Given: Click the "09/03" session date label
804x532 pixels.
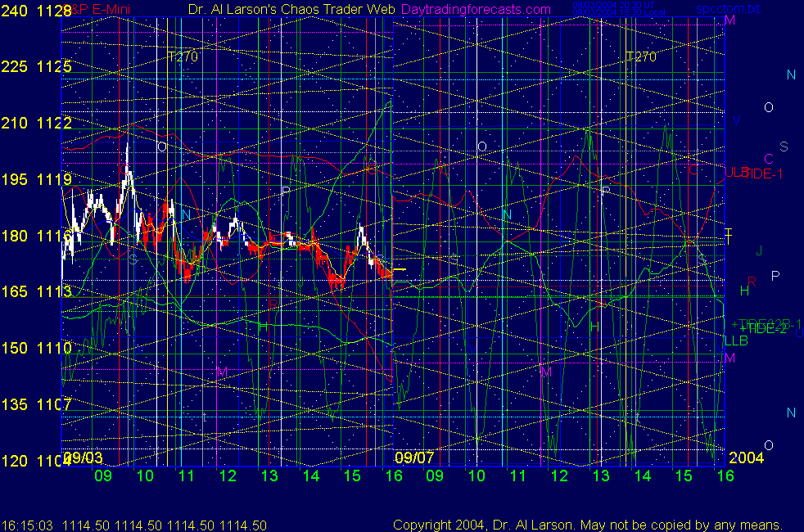Looking at the screenshot, I should tap(83, 458).
